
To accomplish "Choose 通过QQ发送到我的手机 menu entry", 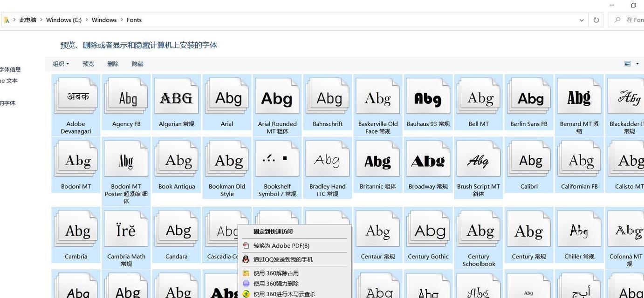I will (x=295, y=259).
